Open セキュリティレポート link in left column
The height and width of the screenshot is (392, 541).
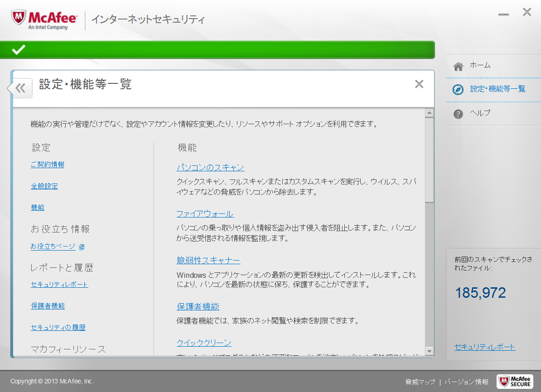(x=59, y=284)
